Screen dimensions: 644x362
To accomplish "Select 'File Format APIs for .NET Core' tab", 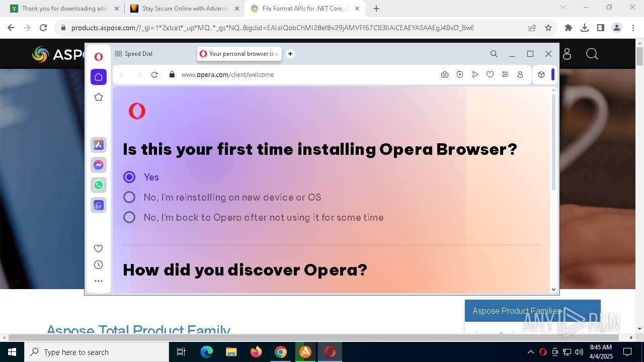I will click(305, 9).
